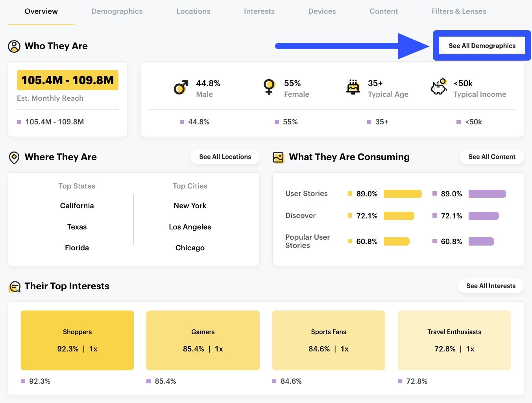Click the media icon beside What They Are Consuming

278,157
